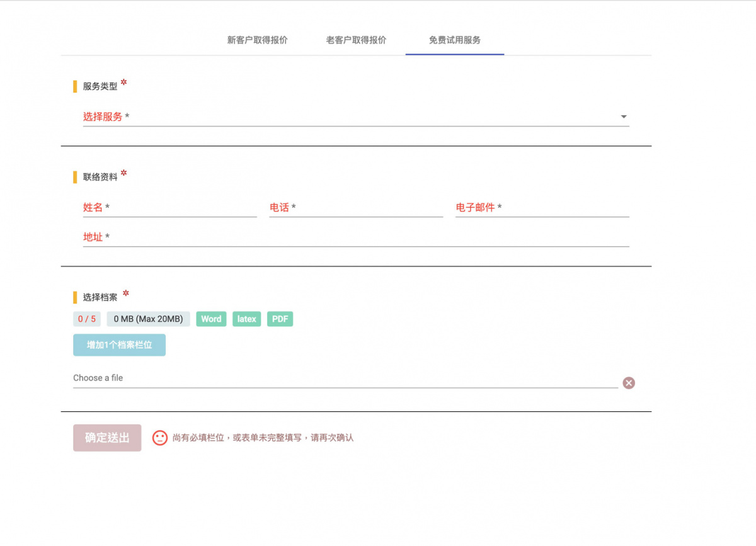Click the 0 MB (Max 20MB) badge

(149, 319)
